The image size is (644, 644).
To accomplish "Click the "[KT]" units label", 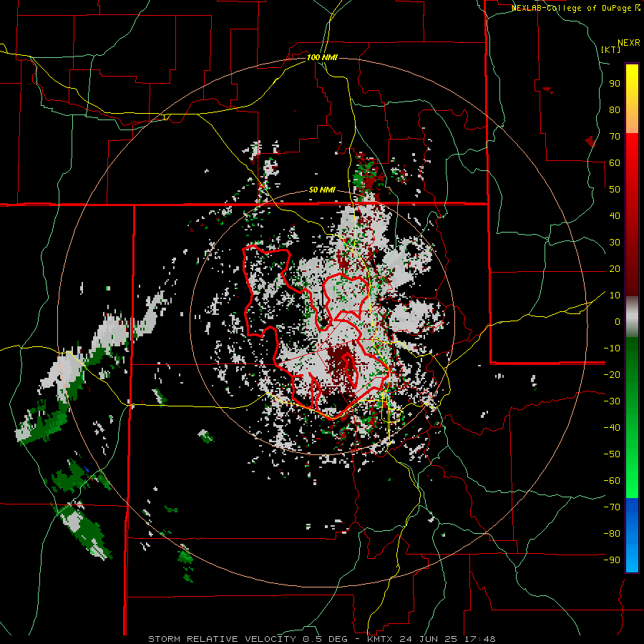I will pos(611,49).
